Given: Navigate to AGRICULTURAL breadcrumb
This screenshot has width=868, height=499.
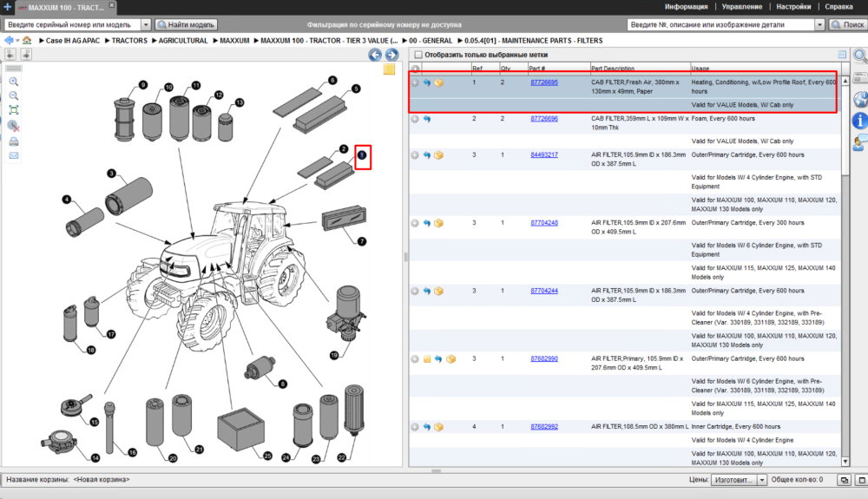Looking at the screenshot, I should (x=182, y=41).
